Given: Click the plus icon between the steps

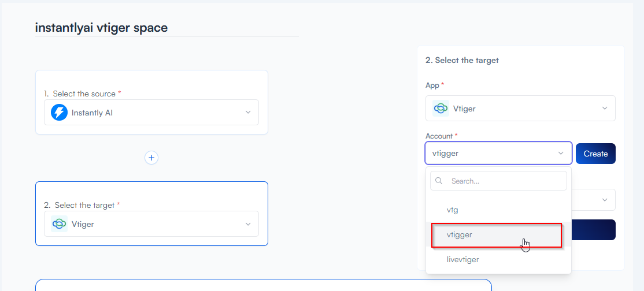Looking at the screenshot, I should point(151,158).
